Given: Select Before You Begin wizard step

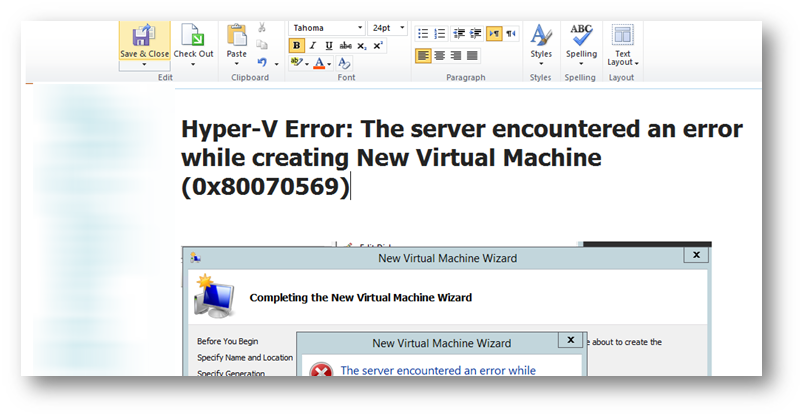Looking at the screenshot, I should pyautogui.click(x=228, y=341).
